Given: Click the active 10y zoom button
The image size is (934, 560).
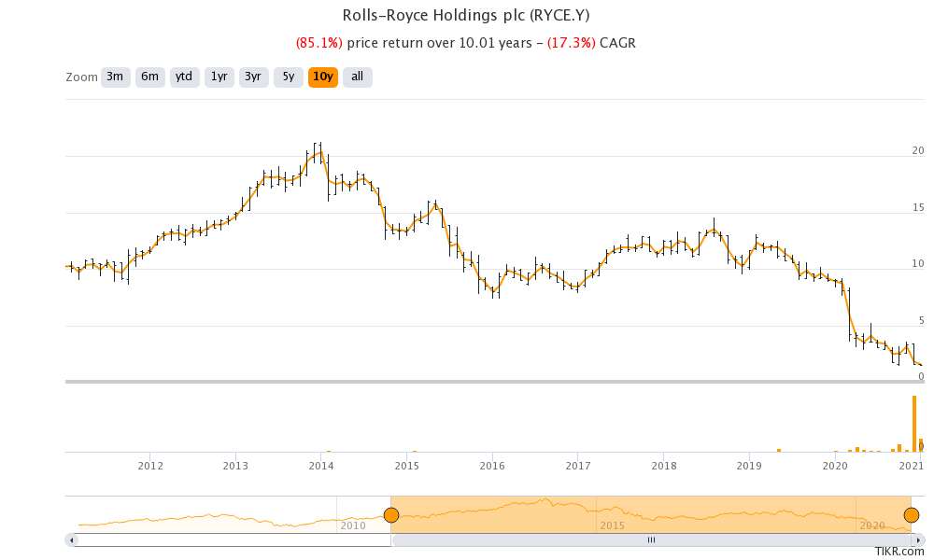Looking at the screenshot, I should click(x=322, y=77).
